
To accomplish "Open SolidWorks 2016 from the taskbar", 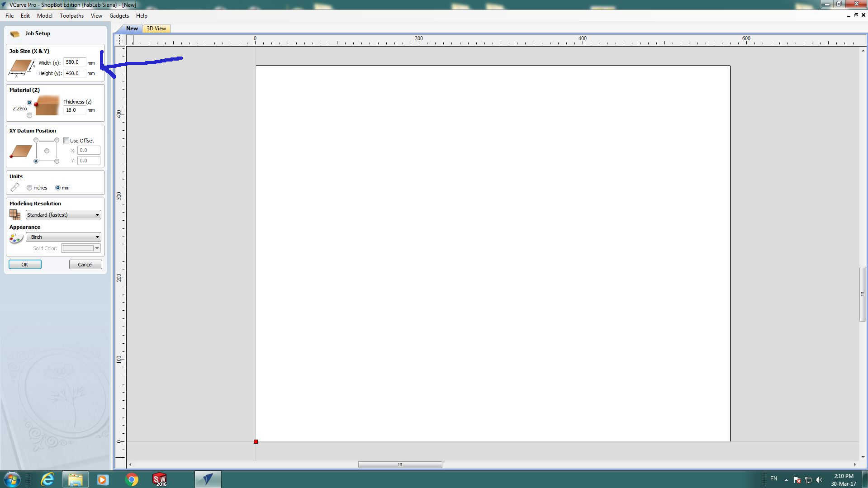I will [x=160, y=479].
